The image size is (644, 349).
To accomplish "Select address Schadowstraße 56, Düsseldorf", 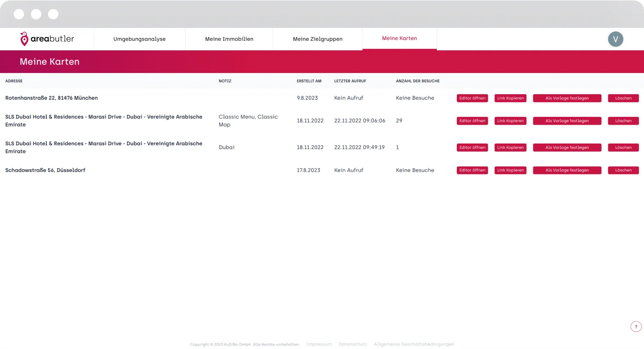I will [x=45, y=170].
